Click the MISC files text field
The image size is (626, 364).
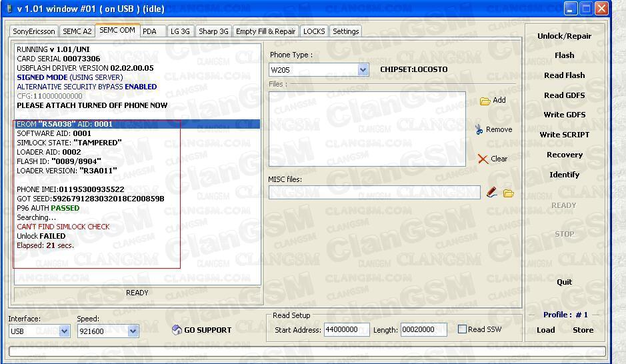pyautogui.click(x=375, y=193)
